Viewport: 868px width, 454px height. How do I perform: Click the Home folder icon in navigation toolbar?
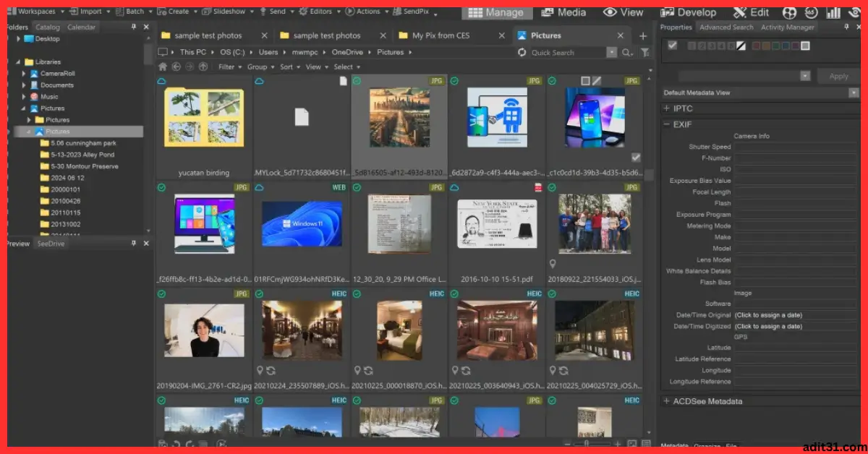click(163, 67)
